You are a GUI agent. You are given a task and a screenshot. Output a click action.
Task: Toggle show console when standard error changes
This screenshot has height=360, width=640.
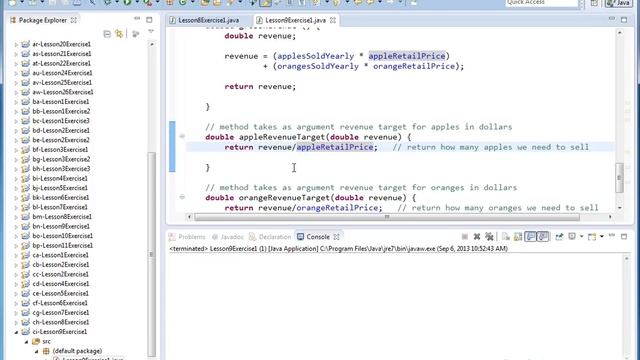point(542,236)
